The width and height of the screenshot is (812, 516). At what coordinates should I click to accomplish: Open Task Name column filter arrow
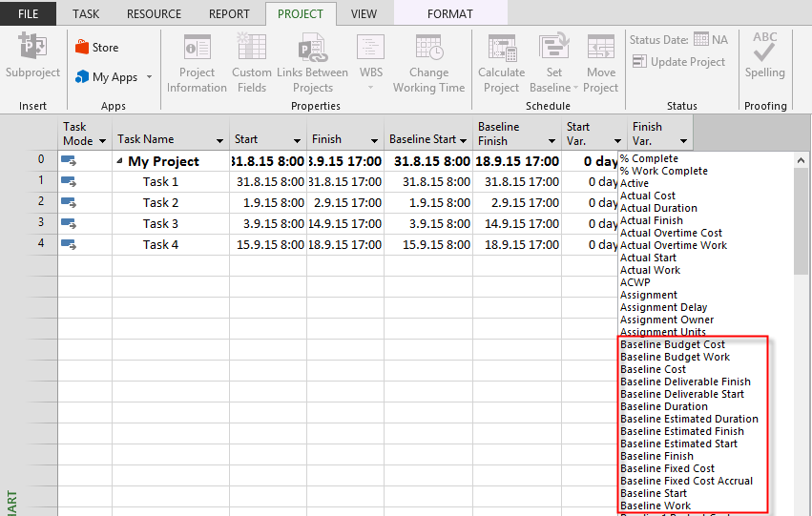(x=219, y=140)
